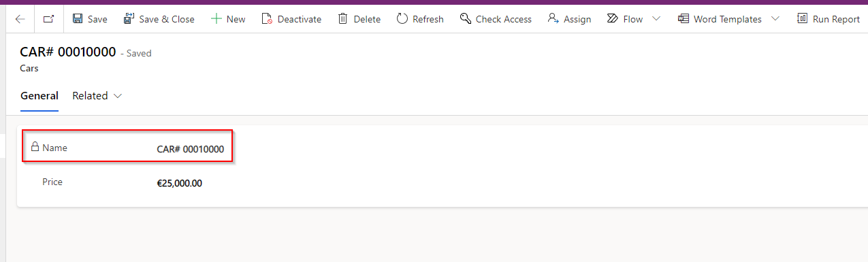
Task: Refresh the form
Action: [420, 19]
